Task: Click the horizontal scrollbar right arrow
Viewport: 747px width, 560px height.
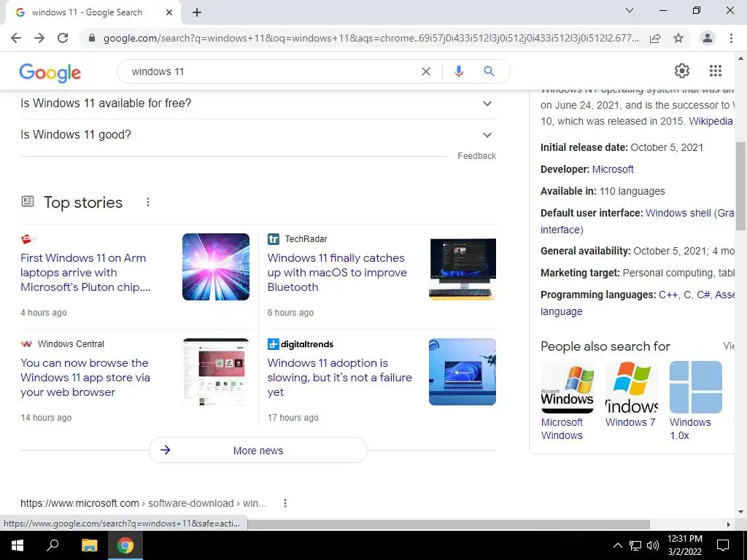Action: tap(729, 524)
